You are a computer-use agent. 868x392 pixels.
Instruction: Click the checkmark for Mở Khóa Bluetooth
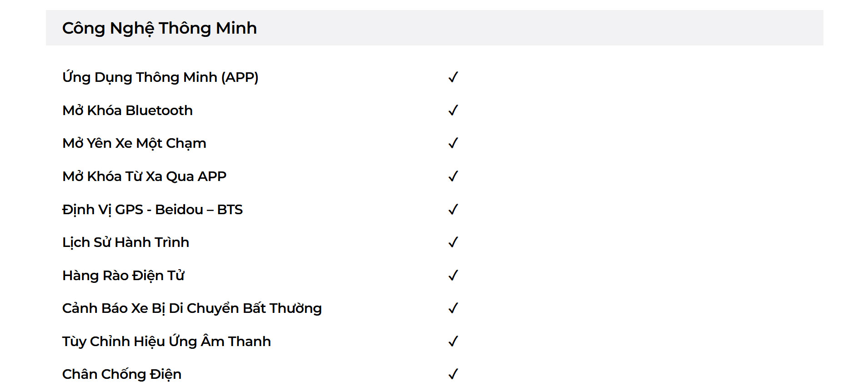click(453, 111)
